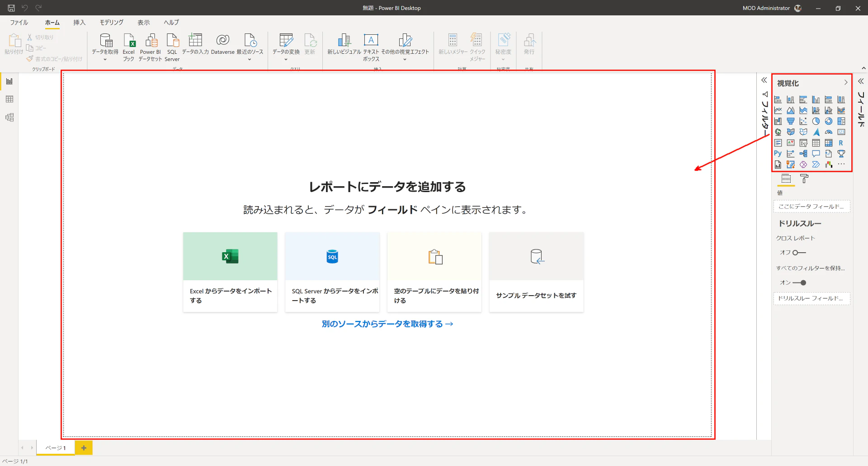Get more visuals via the ellipsis
868x466 pixels.
(841, 165)
